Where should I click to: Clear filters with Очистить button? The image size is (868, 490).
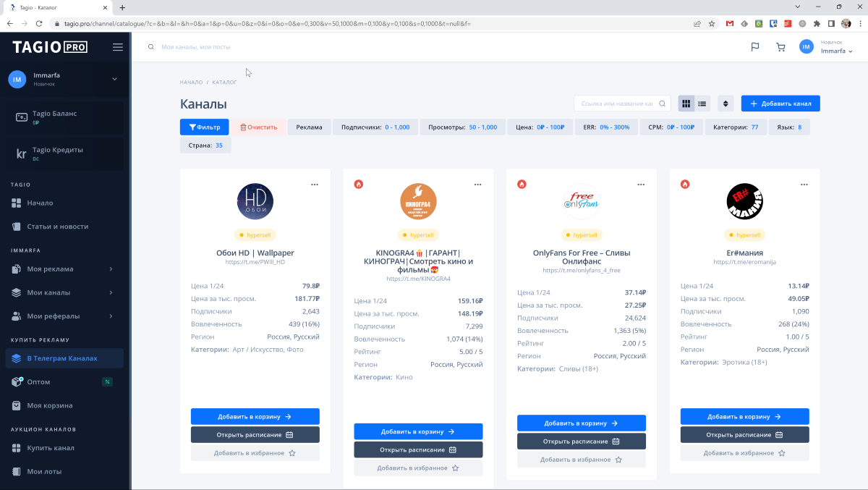click(258, 127)
